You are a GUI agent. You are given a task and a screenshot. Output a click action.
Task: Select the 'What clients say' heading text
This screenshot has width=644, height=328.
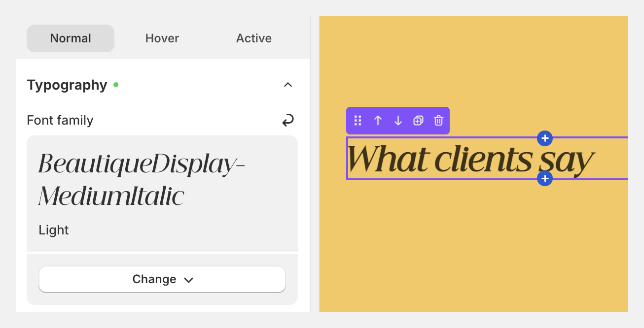click(471, 159)
